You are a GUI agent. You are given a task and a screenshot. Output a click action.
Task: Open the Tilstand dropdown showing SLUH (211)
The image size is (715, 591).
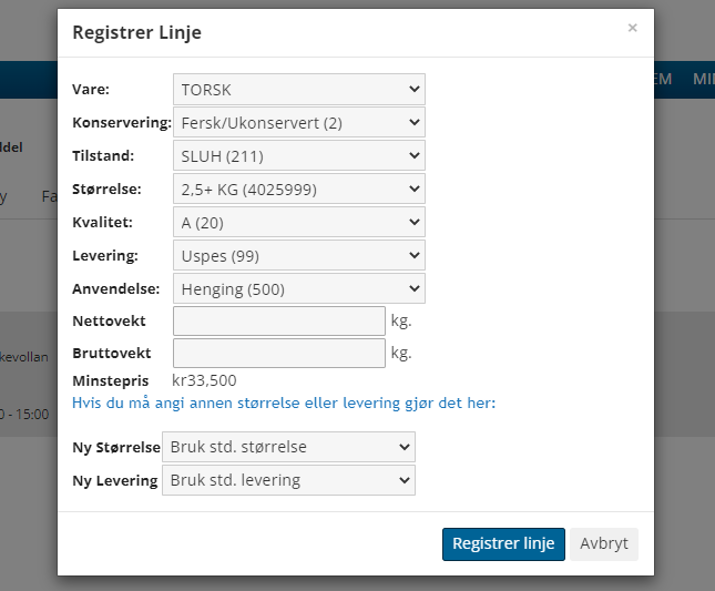pos(299,156)
